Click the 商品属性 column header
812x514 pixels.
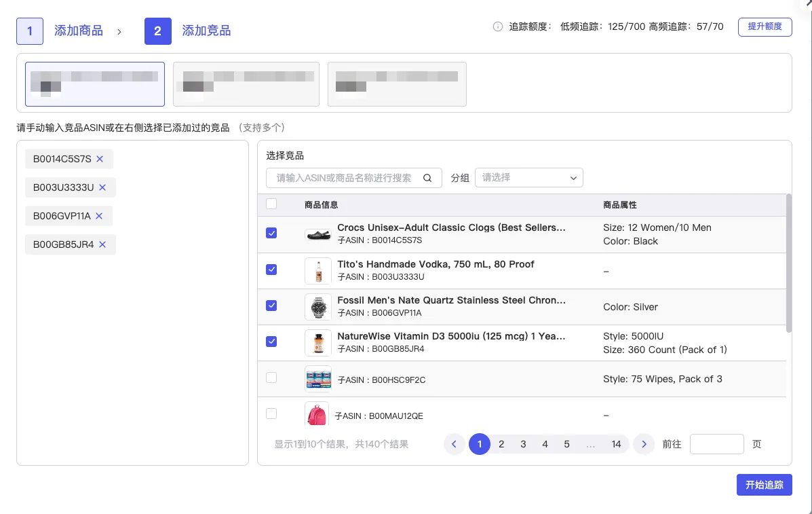click(x=620, y=204)
